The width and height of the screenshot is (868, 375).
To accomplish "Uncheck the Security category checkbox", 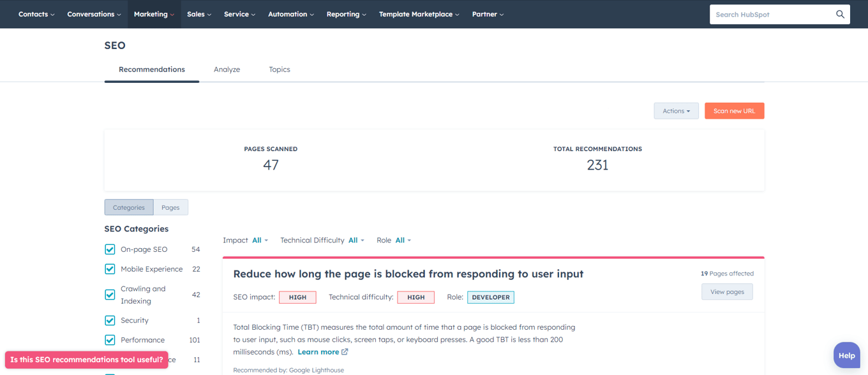I will click(x=110, y=320).
